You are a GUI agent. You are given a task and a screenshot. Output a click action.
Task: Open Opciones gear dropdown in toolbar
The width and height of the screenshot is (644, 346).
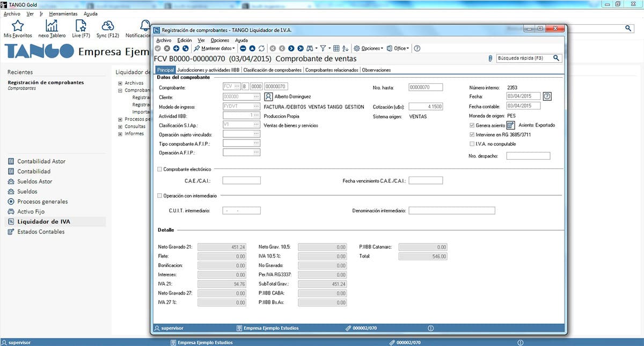click(x=368, y=48)
